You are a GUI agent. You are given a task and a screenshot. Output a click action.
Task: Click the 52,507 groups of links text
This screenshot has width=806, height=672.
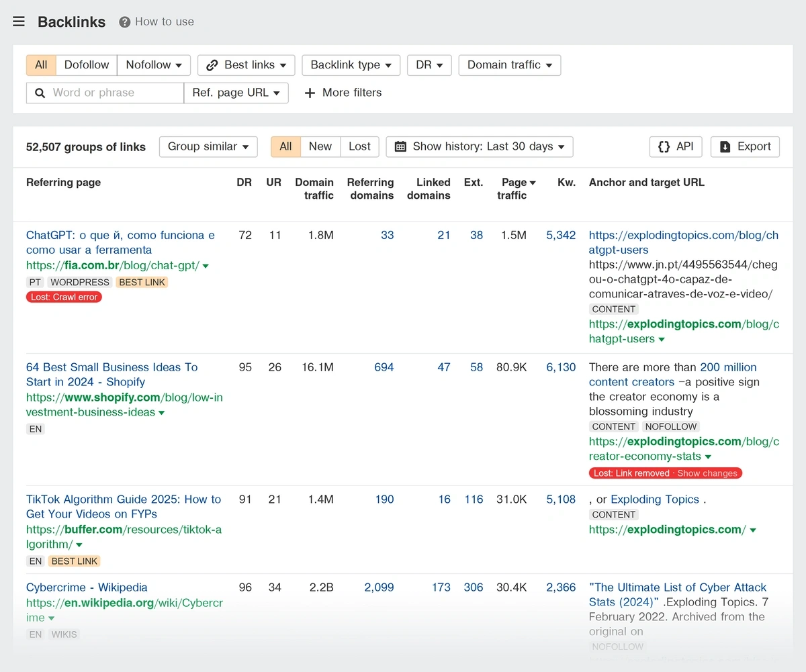pos(86,147)
